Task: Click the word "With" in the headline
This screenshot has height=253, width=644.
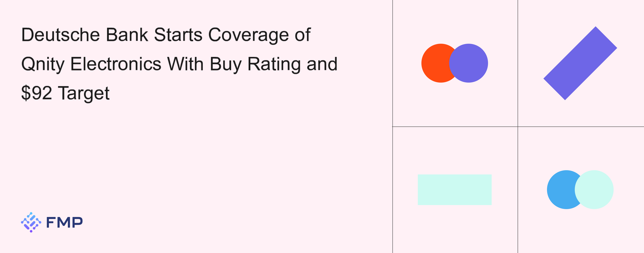Action: point(185,64)
